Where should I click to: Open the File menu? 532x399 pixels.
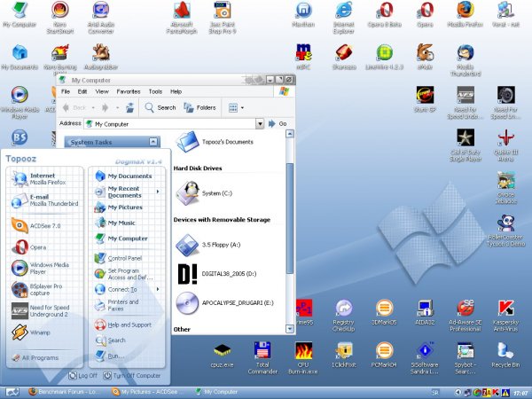[x=66, y=91]
